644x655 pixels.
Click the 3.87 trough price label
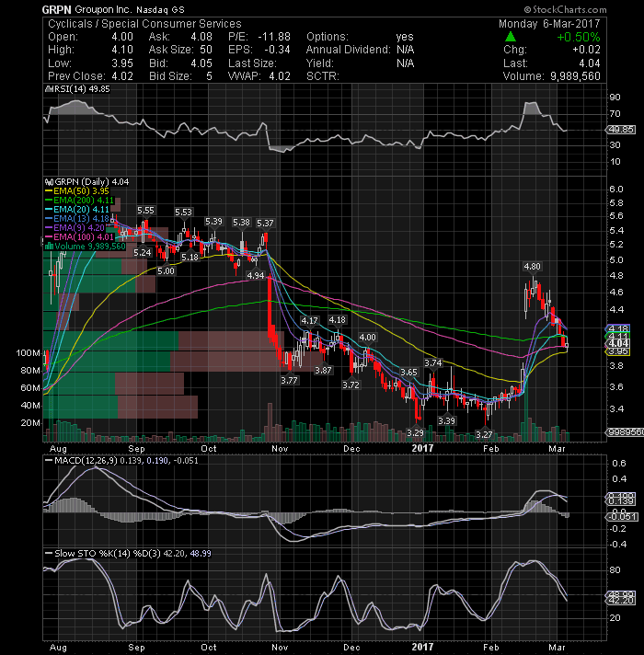pyautogui.click(x=323, y=370)
